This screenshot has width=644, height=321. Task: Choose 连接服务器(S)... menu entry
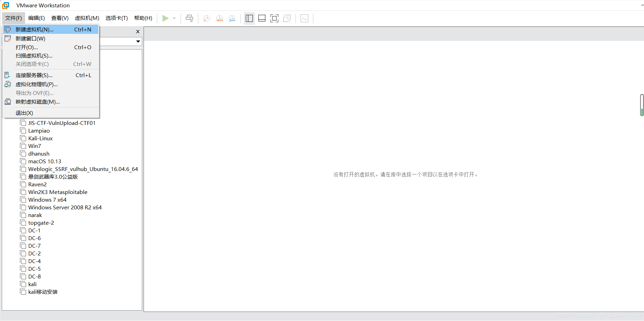[51, 75]
